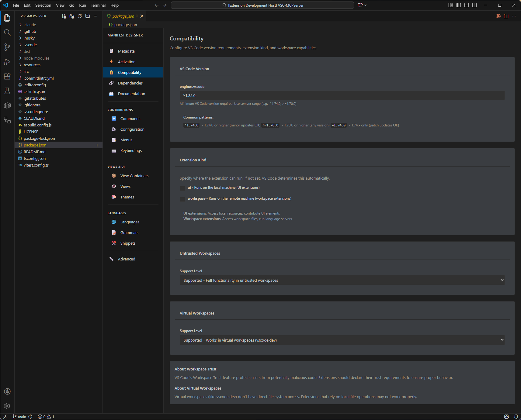Expand the .claude folder
Image resolution: width=521 pixels, height=420 pixels.
tap(58, 25)
